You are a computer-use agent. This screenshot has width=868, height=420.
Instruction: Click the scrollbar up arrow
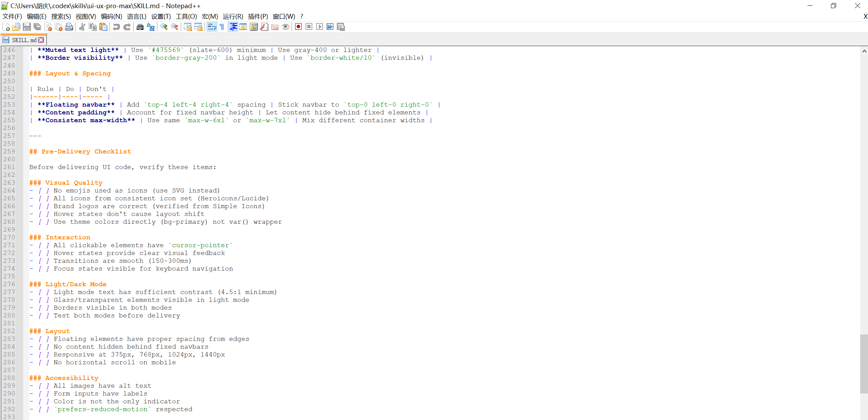(x=864, y=51)
